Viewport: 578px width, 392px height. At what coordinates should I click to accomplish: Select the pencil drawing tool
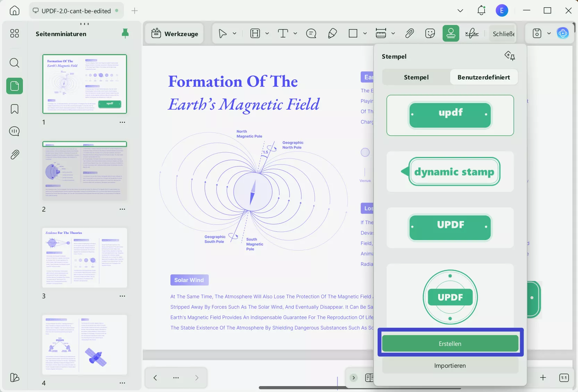point(332,33)
